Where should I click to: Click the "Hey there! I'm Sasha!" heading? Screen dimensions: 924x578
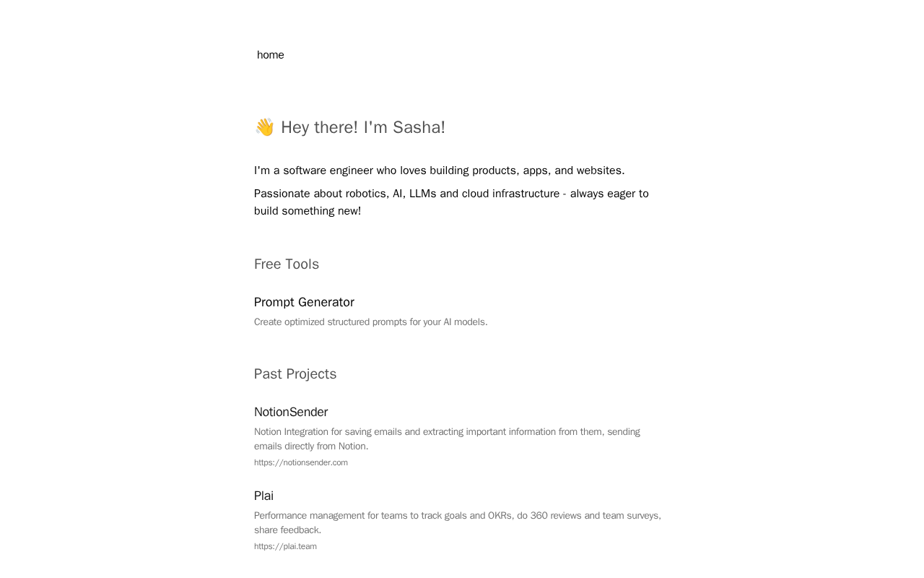tap(362, 127)
